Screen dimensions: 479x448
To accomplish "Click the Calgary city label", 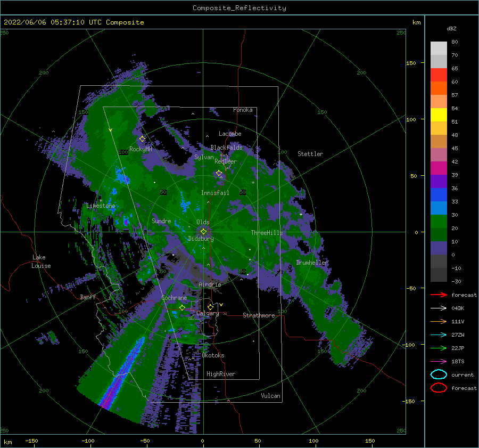I will [208, 313].
